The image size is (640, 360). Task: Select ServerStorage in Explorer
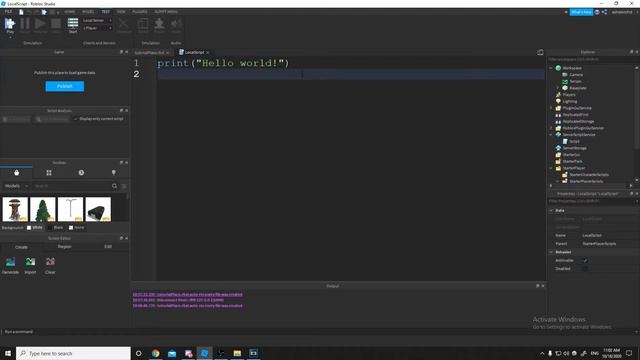(x=574, y=148)
